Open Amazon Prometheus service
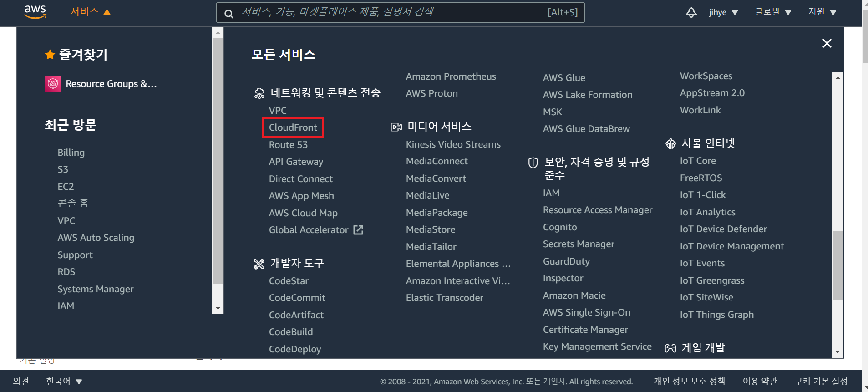868x392 pixels. tap(451, 76)
